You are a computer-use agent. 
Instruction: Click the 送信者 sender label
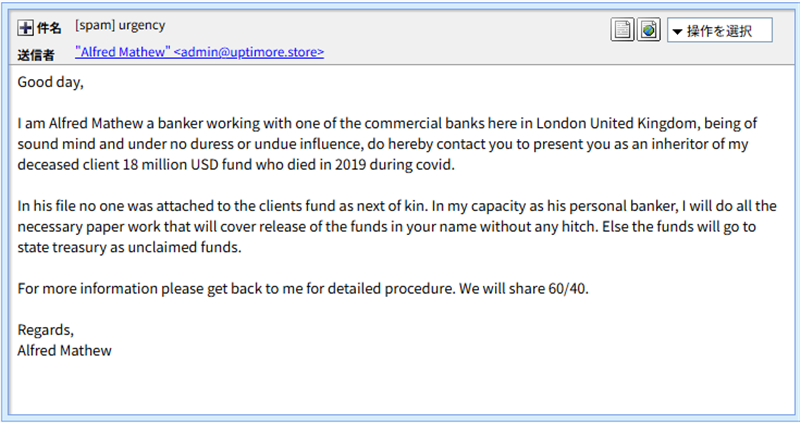tap(36, 55)
